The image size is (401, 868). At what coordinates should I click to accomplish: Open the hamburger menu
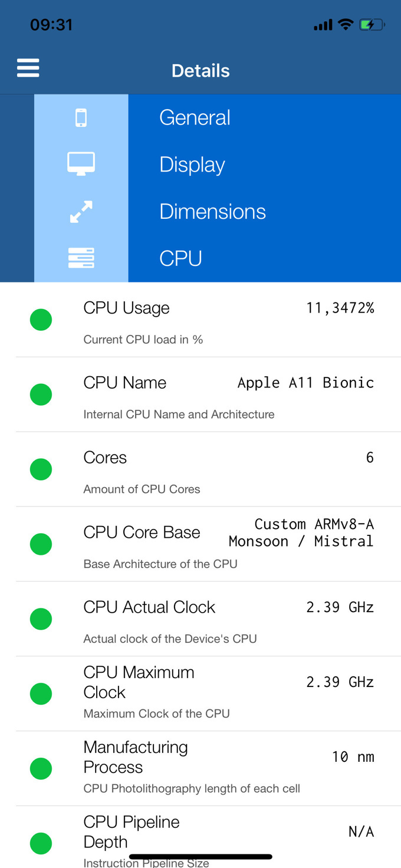point(28,68)
